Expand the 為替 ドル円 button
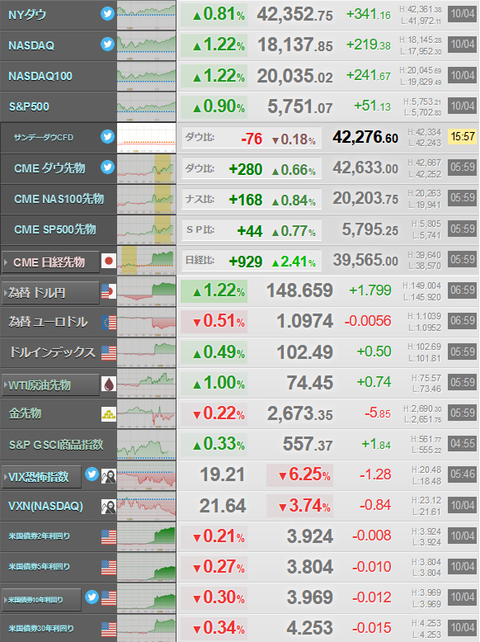The image size is (480, 642). [x=50, y=292]
